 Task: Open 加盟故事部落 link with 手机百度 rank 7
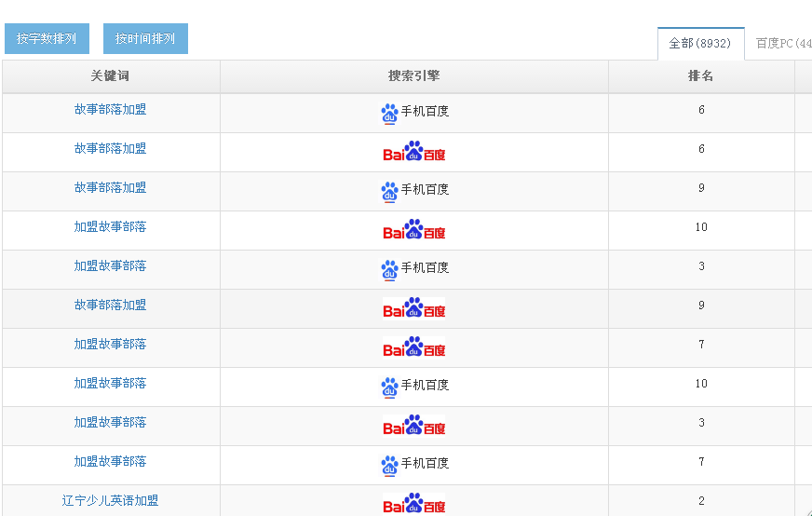coord(110,462)
